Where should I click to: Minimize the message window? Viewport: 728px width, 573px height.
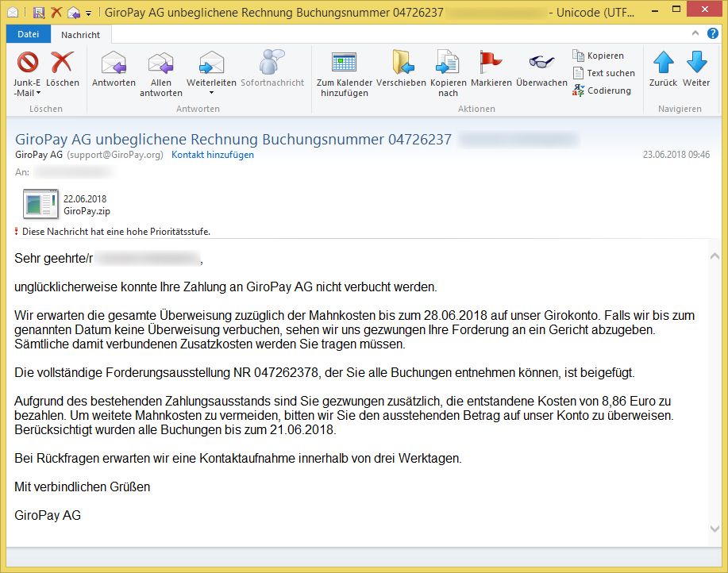click(655, 10)
